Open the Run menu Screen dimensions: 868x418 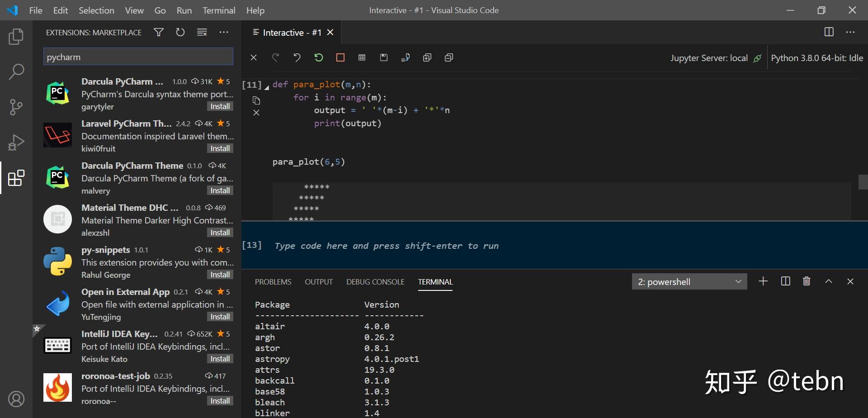184,10
